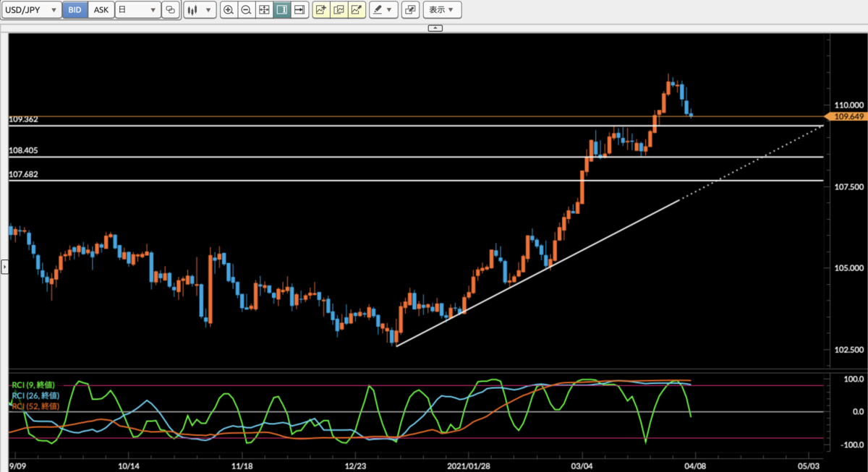Click the 2021/01/28 date axis label

(x=469, y=465)
